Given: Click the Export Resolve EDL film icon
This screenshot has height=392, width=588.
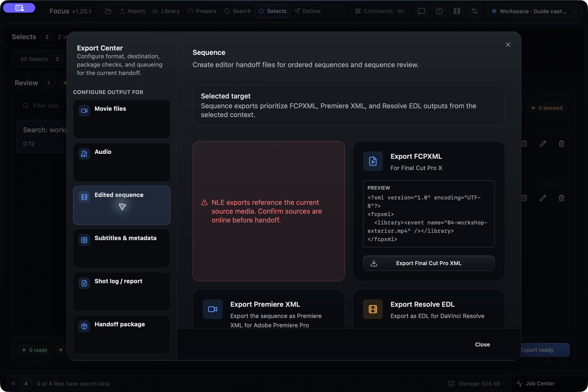Looking at the screenshot, I should click(373, 309).
